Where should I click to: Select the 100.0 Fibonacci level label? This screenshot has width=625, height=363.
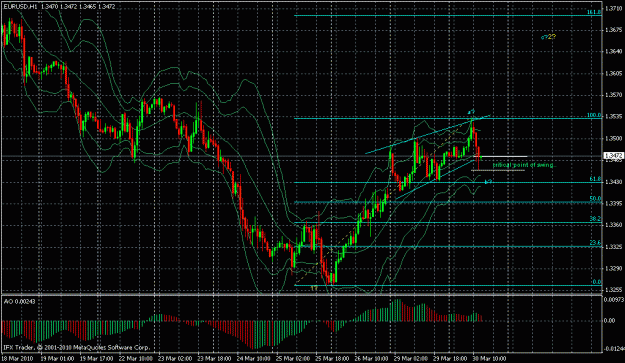[594, 116]
